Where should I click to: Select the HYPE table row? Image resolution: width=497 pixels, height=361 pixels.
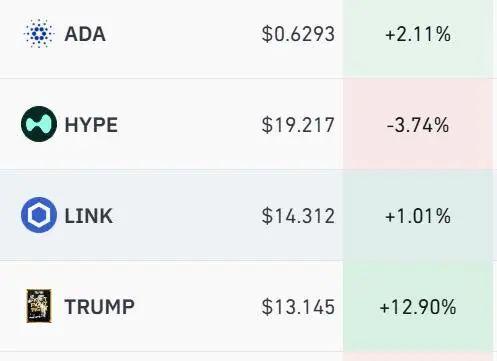click(248, 124)
